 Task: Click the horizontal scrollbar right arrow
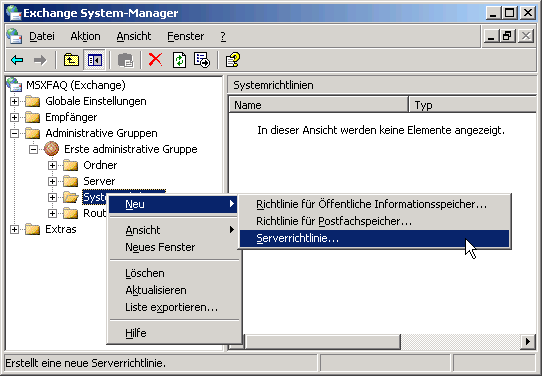[x=528, y=342]
